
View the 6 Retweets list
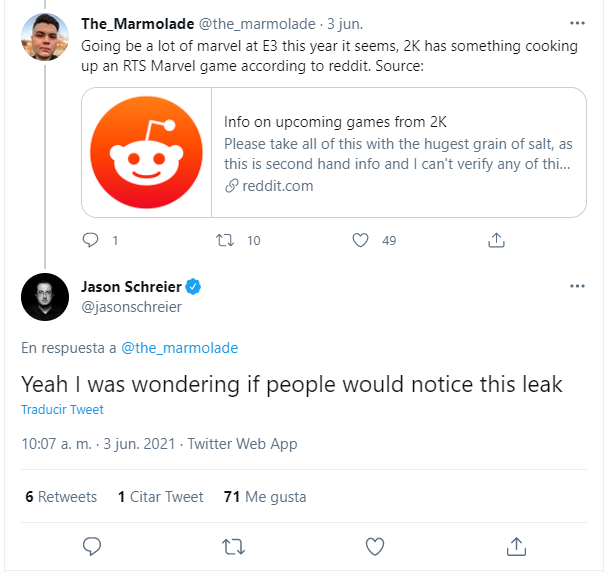pyautogui.click(x=61, y=497)
